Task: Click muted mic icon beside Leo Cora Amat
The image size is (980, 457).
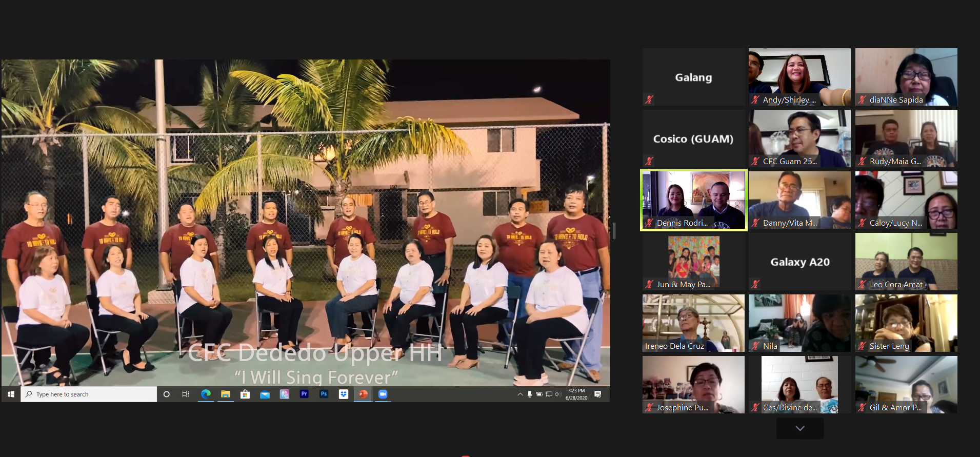Action: pyautogui.click(x=863, y=284)
